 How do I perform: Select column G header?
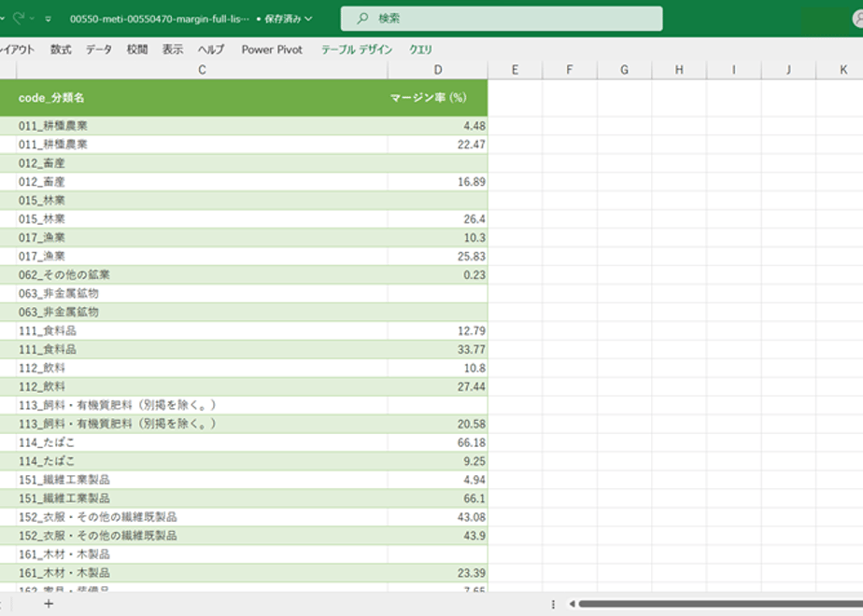coord(624,70)
